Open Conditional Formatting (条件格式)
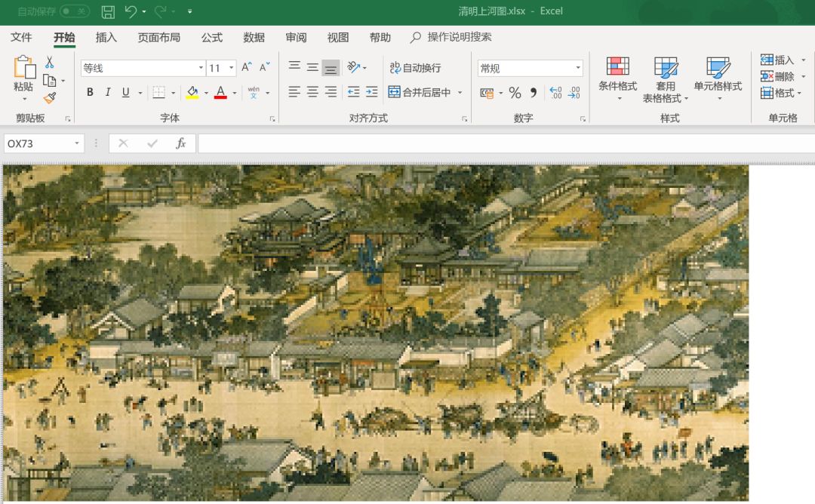815x504 pixels. tap(617, 78)
